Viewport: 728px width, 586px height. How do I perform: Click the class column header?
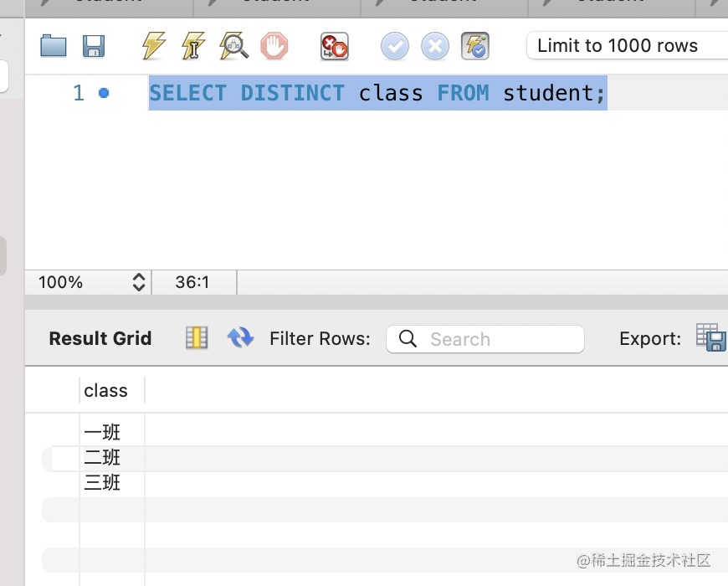(x=112, y=390)
